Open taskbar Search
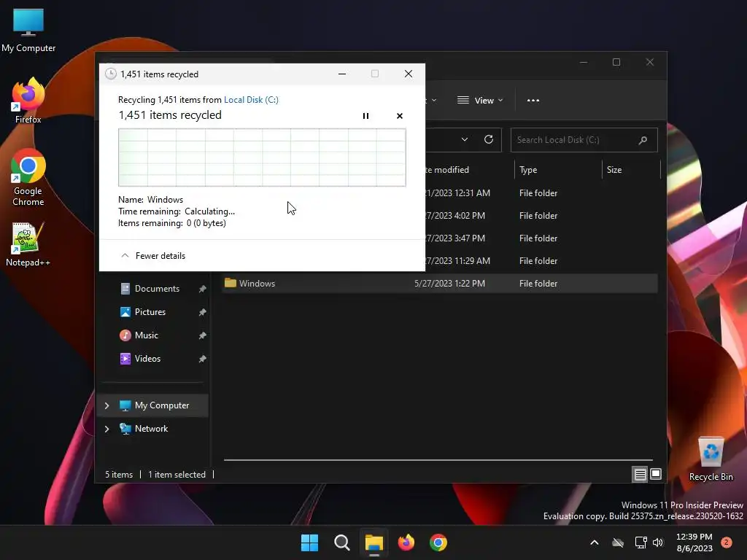This screenshot has height=560, width=747. (342, 542)
